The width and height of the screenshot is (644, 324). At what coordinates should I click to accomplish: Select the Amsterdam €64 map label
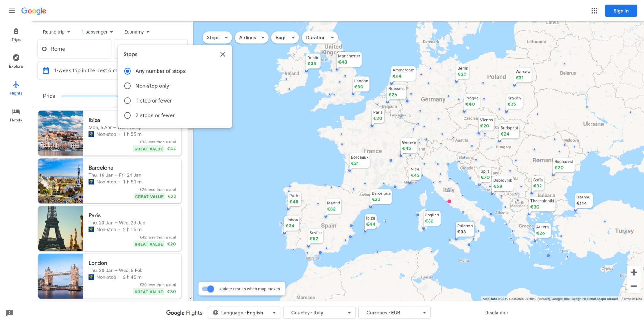403,73
